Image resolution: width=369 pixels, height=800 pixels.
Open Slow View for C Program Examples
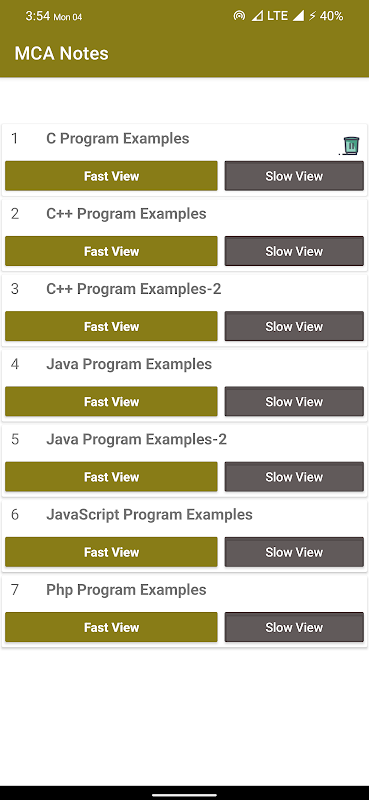click(294, 176)
